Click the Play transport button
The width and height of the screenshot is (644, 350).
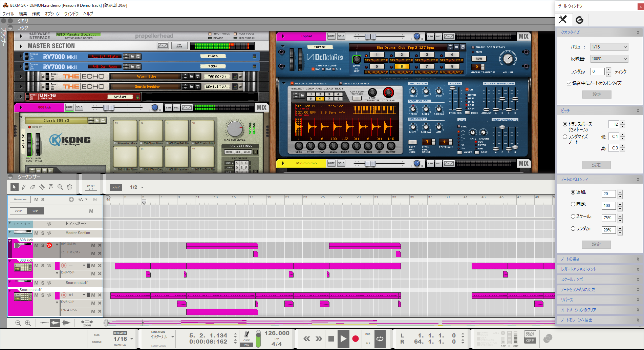[343, 338]
